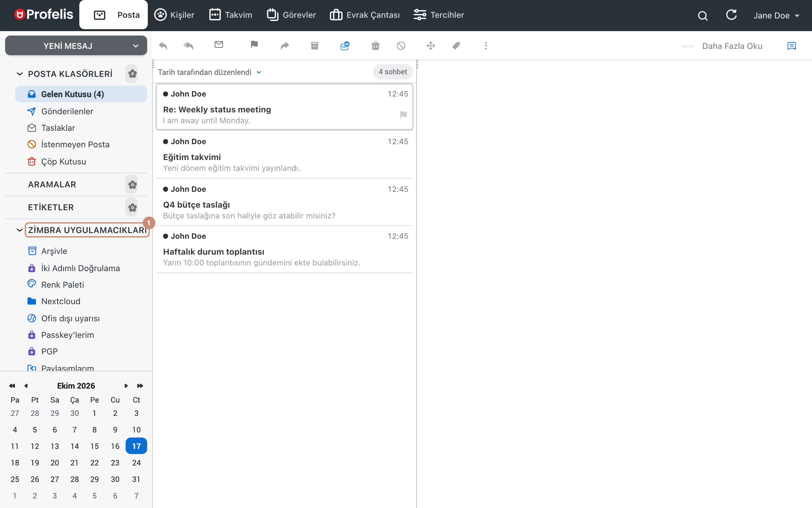Click the Spam block icon in toolbar

point(401,46)
